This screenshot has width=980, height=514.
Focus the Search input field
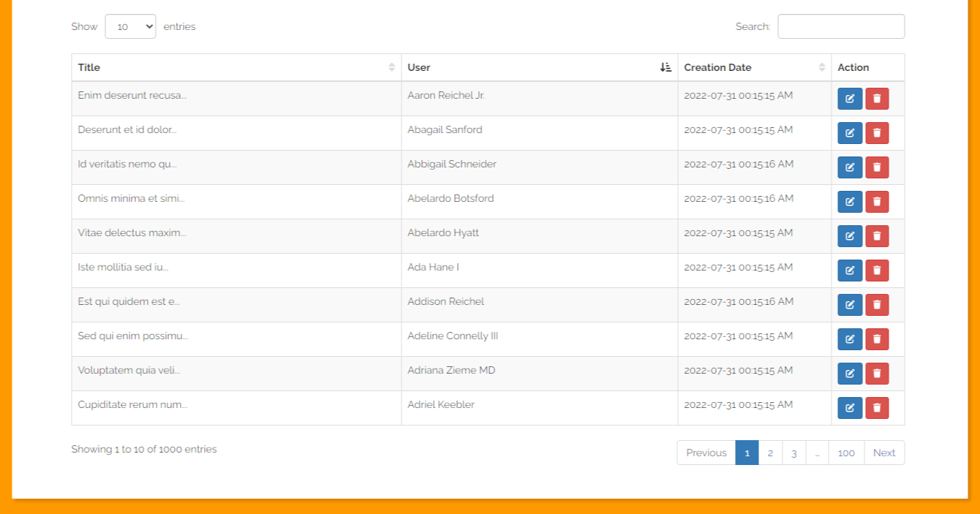[x=840, y=26]
